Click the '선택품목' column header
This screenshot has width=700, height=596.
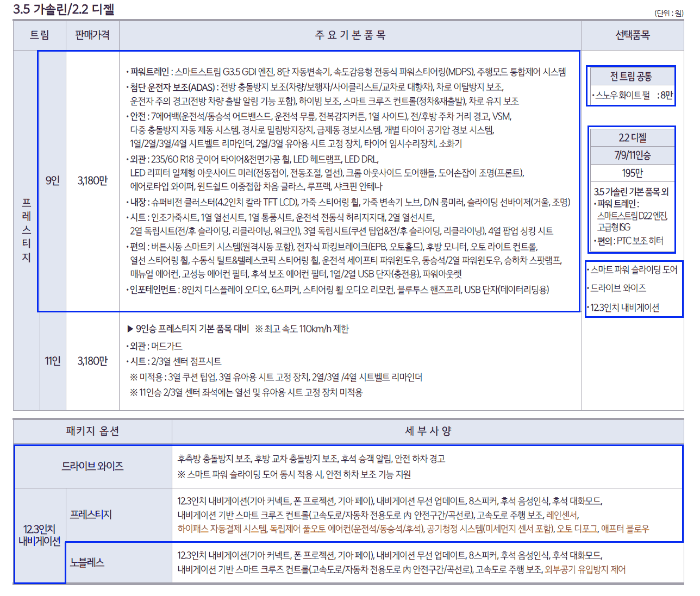(633, 35)
